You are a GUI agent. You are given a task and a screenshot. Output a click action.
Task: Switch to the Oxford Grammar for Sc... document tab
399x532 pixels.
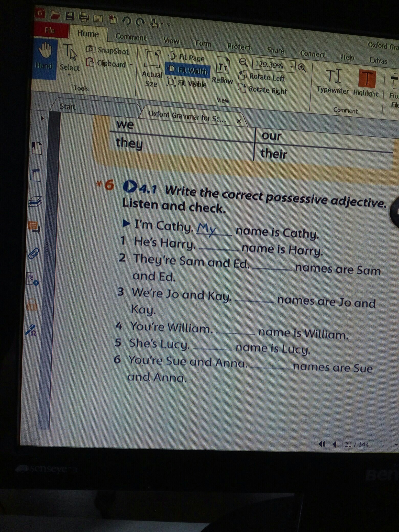pos(187,117)
